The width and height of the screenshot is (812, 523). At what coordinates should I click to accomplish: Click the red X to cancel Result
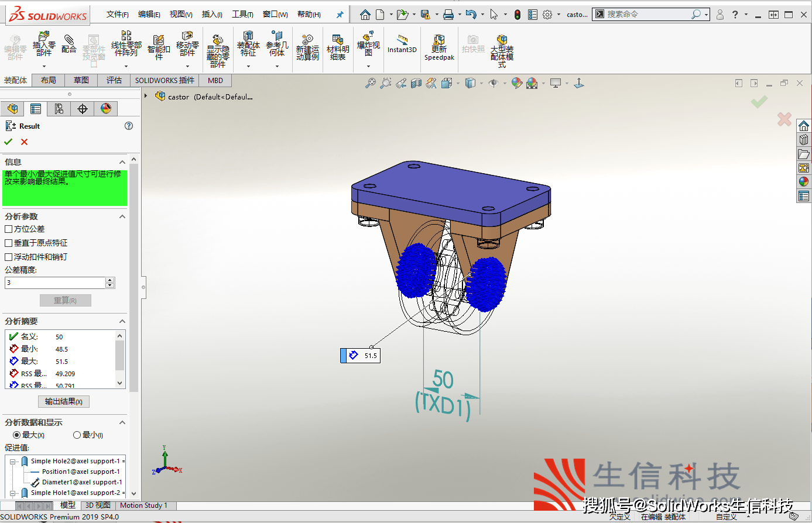click(x=24, y=142)
